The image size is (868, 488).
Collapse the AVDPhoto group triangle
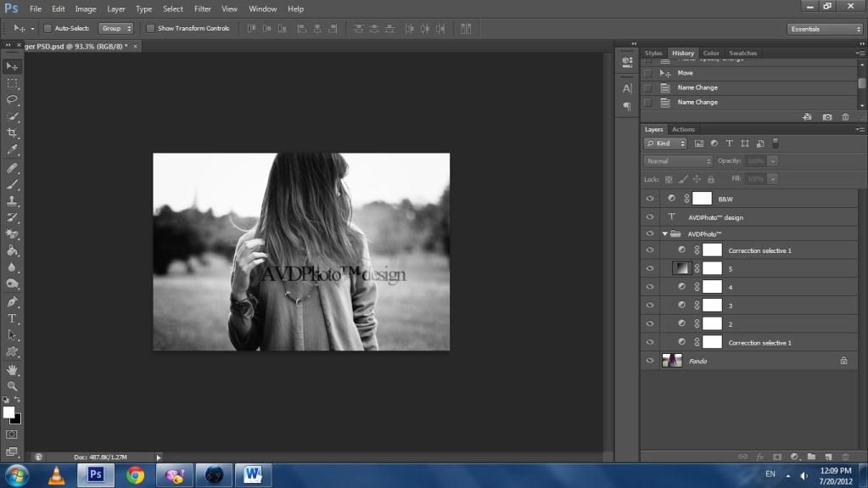[x=664, y=233]
